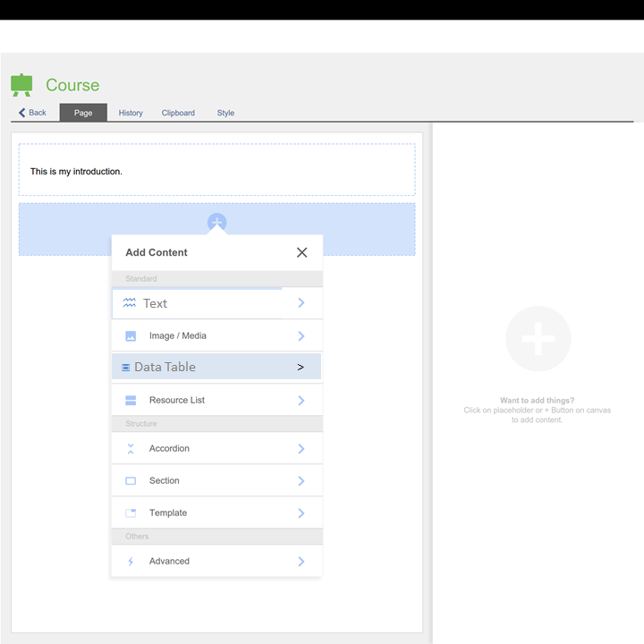Click the Section rectangle icon
644x644 pixels.
pyautogui.click(x=131, y=481)
